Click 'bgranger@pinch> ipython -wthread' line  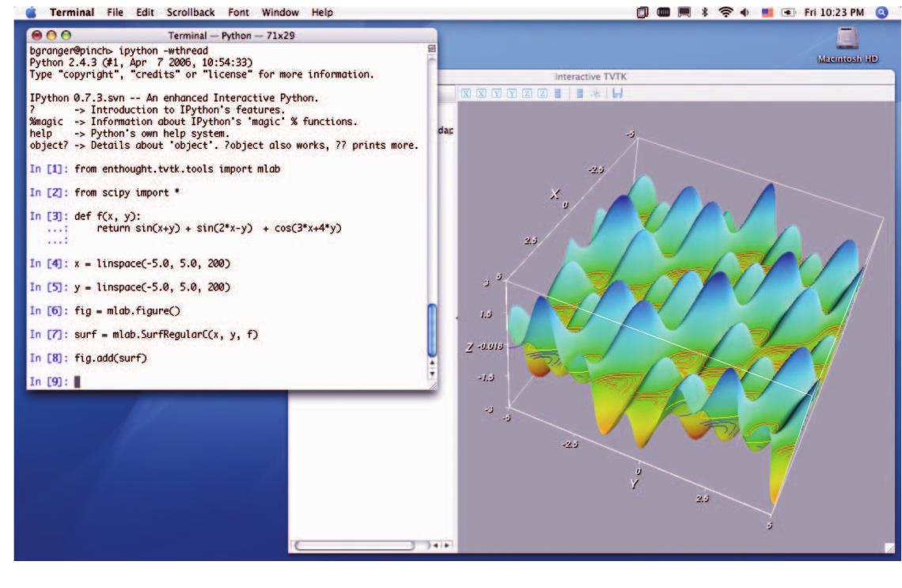(119, 51)
